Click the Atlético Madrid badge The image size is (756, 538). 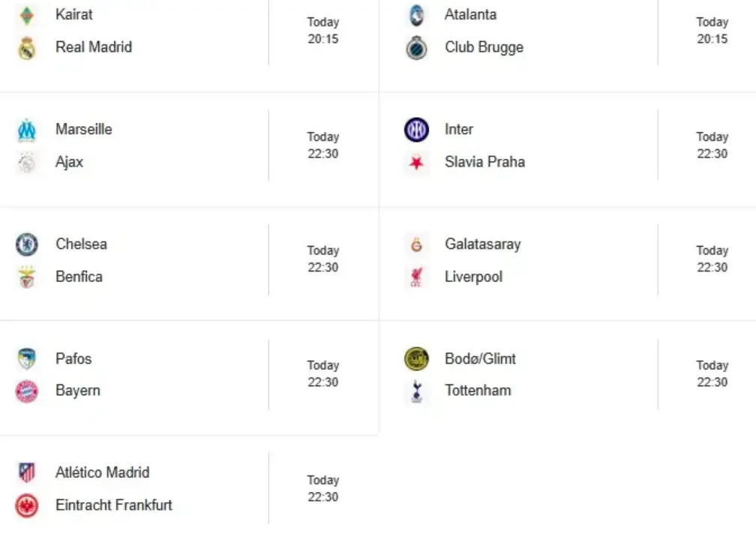pyautogui.click(x=27, y=473)
